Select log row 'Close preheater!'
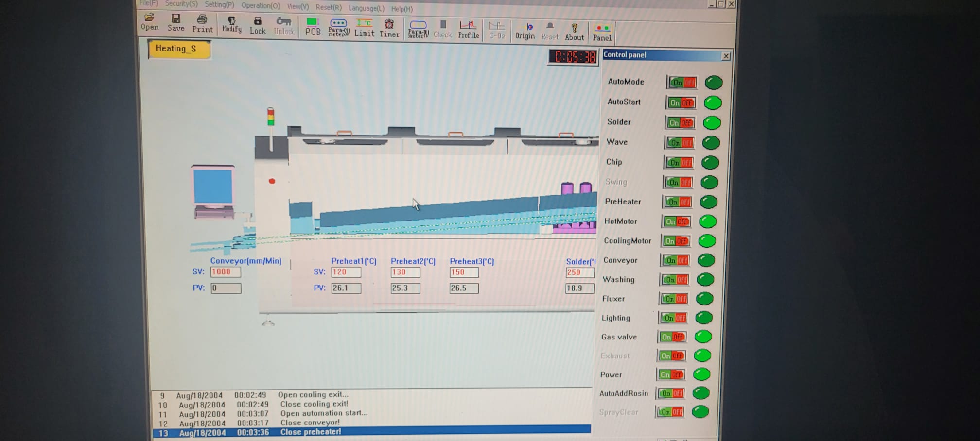The width and height of the screenshot is (980, 441). pos(372,432)
